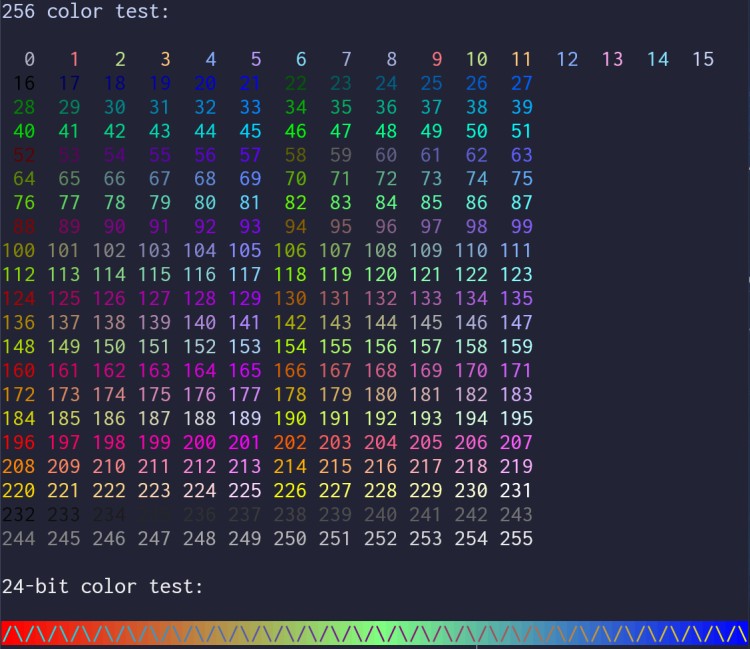
Task: Click the olive number 100
Action: click(x=19, y=251)
